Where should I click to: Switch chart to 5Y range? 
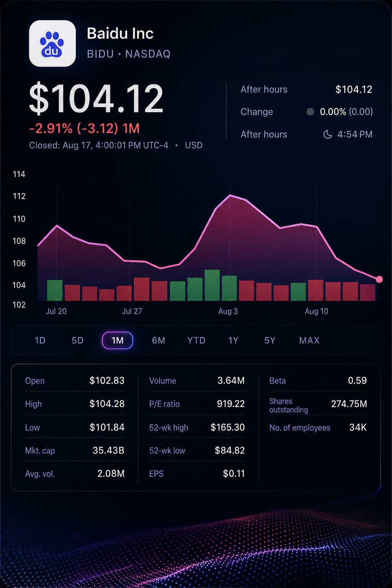point(270,340)
